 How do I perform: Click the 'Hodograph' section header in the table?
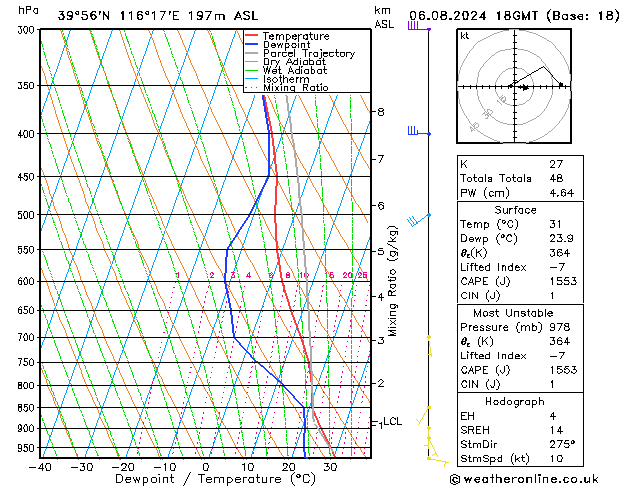click(x=515, y=402)
